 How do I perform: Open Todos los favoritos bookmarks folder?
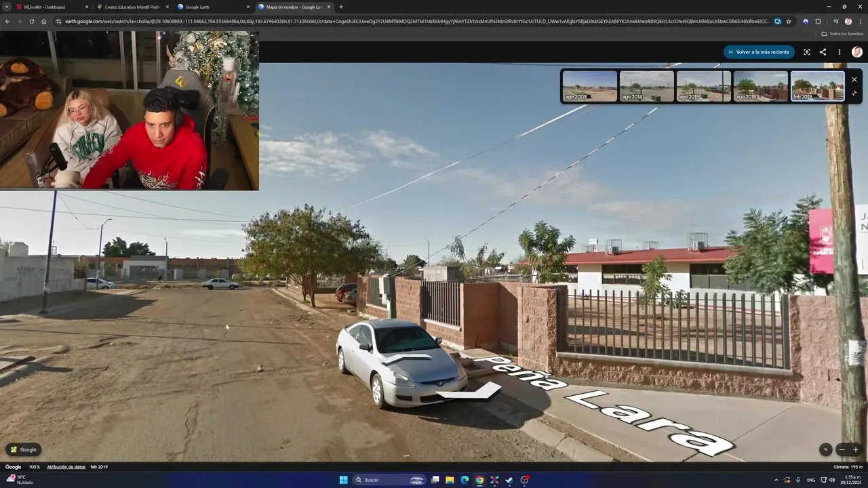point(842,33)
